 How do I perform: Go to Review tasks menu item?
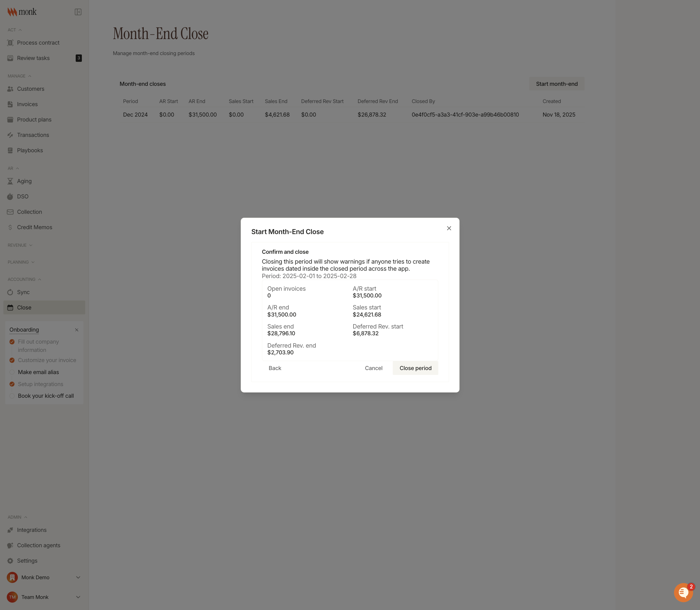[33, 58]
